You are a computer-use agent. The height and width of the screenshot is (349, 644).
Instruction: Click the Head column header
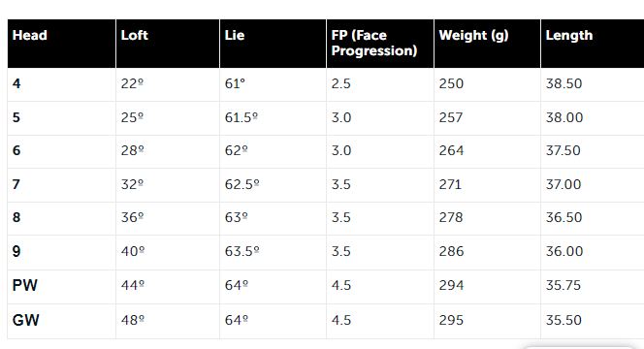pos(29,35)
